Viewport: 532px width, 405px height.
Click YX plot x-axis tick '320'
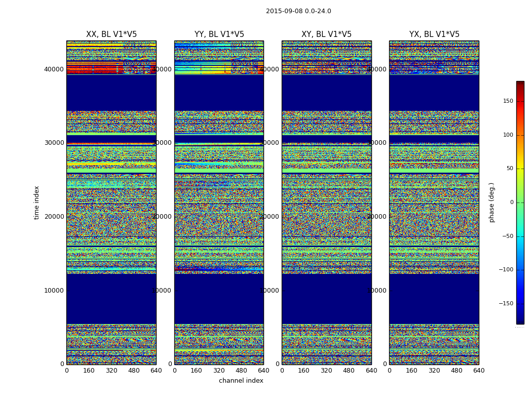[x=434, y=371]
